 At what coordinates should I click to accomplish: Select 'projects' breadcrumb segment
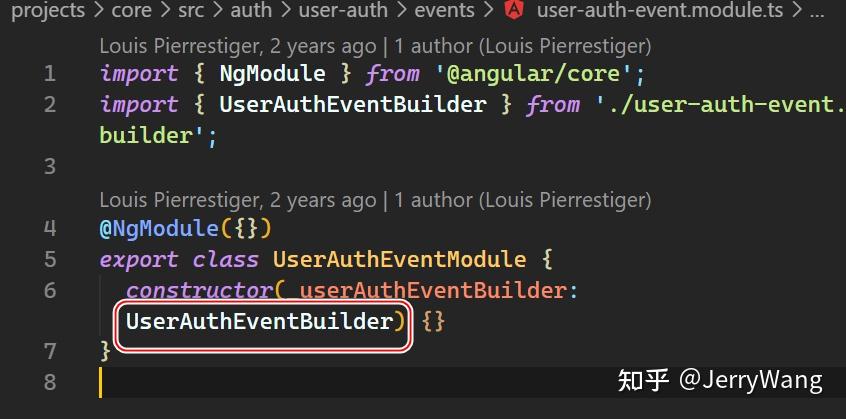pyautogui.click(x=48, y=11)
